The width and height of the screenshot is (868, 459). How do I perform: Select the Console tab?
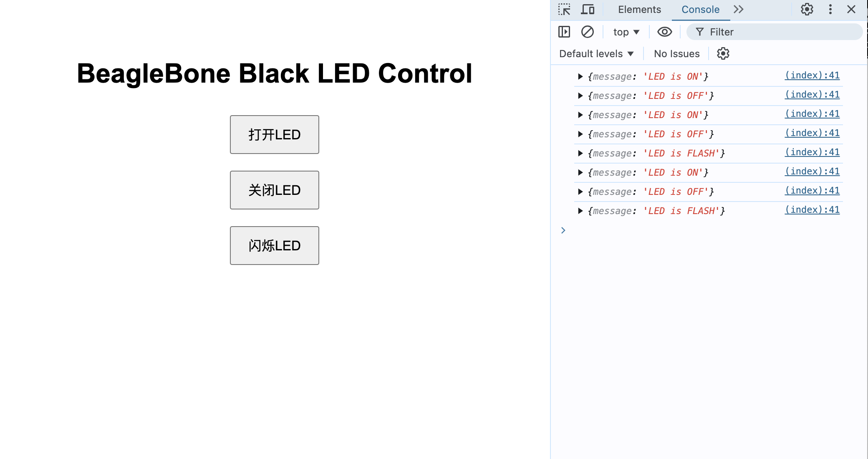coord(700,10)
